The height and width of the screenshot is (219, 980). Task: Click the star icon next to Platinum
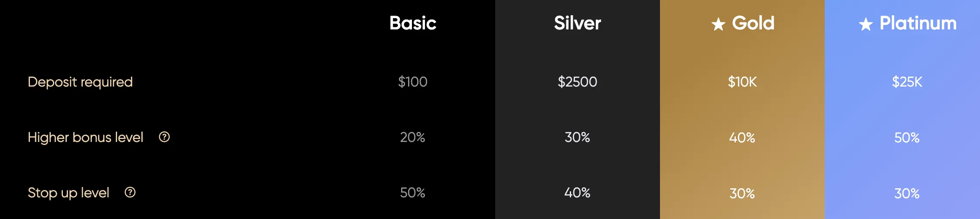(x=866, y=24)
